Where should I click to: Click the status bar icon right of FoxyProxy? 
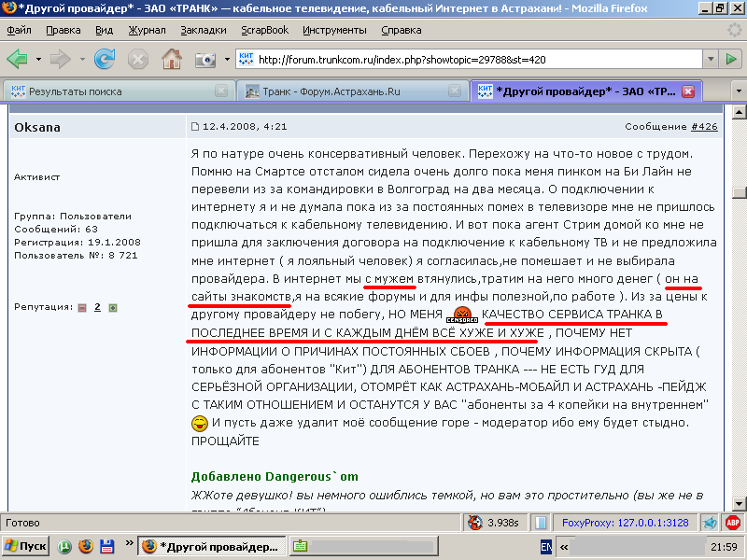coord(710,523)
